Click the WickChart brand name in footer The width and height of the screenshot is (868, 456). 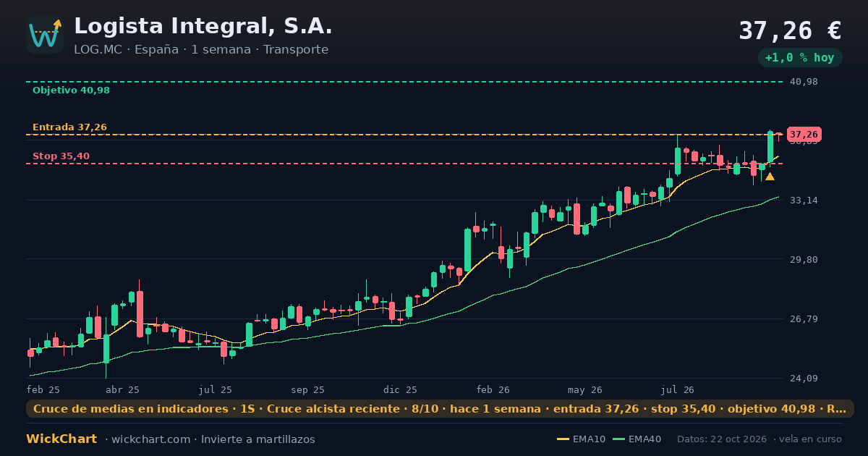[61, 439]
